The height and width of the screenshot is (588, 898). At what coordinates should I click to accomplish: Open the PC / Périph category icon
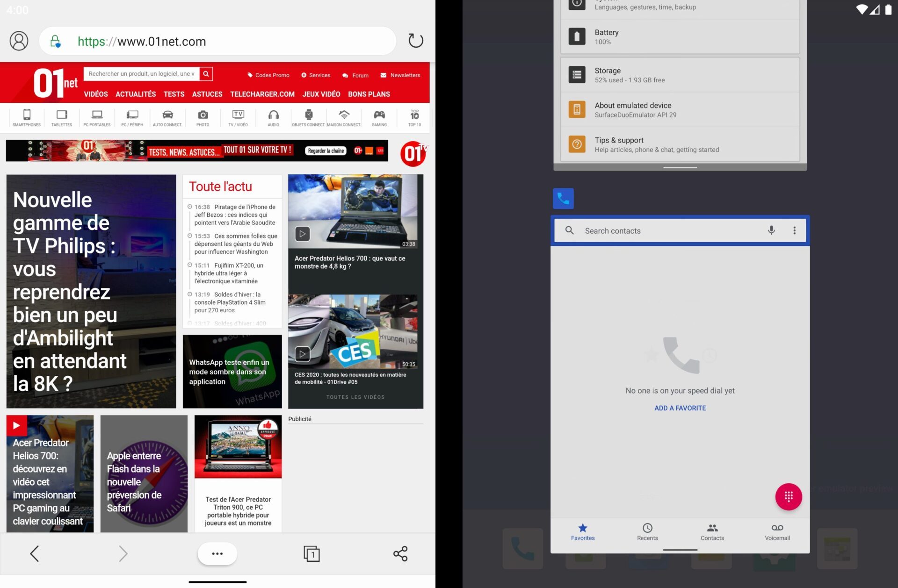132,118
